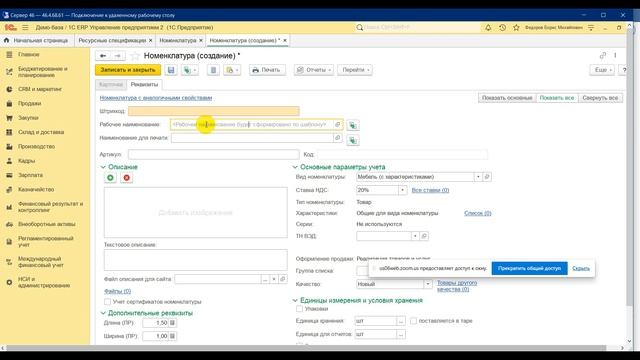Open calculator for Ширина (ПР) field
Screen dimensions: 640x360
click(172, 336)
